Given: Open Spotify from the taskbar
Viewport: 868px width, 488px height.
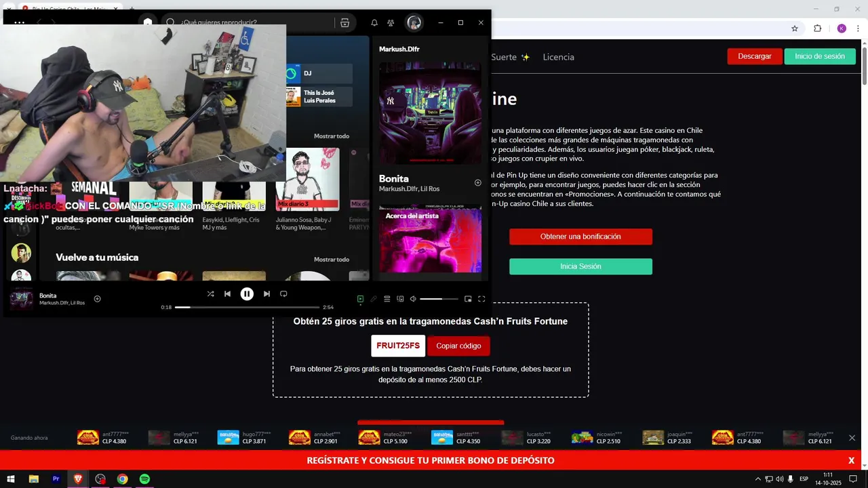Looking at the screenshot, I should 144,479.
